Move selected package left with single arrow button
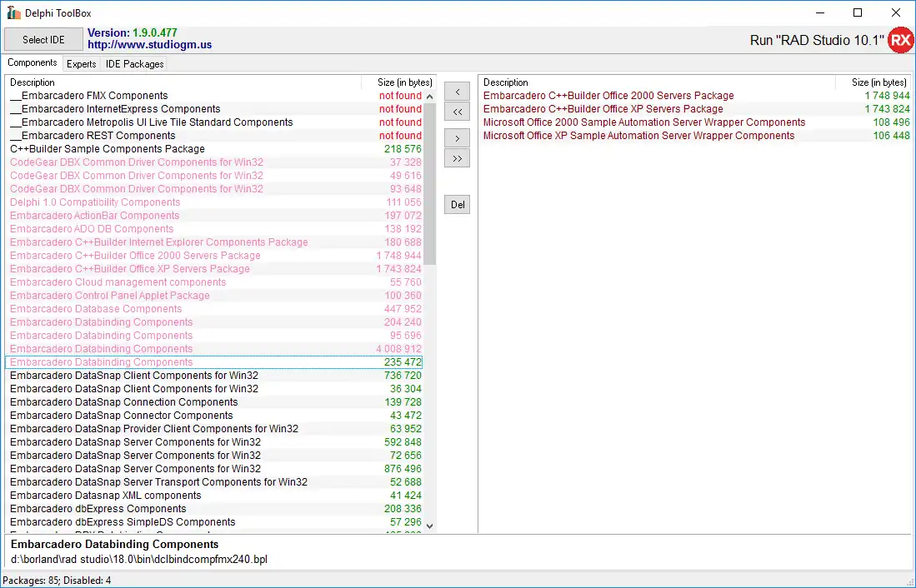The image size is (916, 588). point(457,92)
